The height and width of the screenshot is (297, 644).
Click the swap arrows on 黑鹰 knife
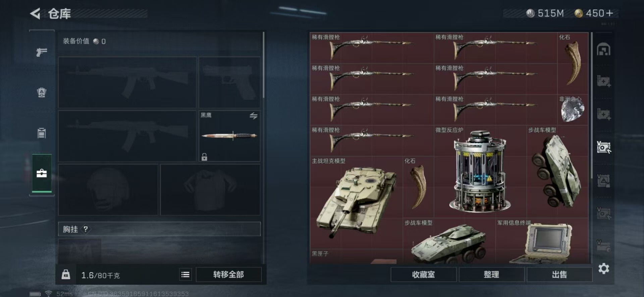click(x=254, y=116)
